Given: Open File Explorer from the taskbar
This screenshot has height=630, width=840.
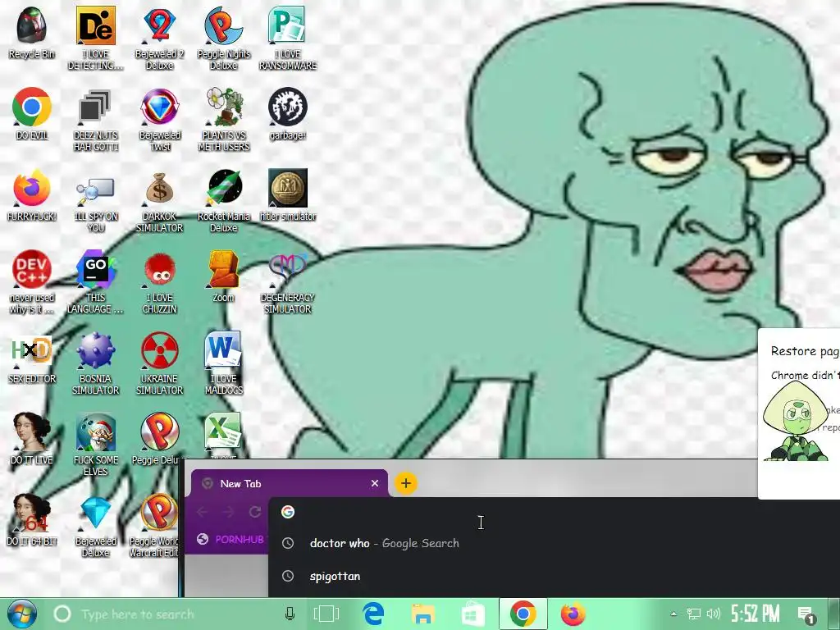Looking at the screenshot, I should [422, 614].
